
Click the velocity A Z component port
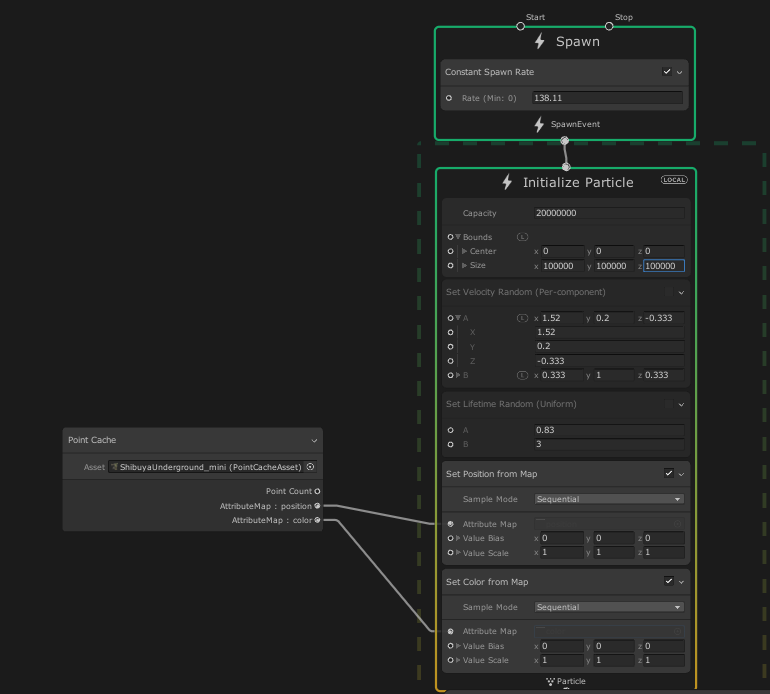tap(450, 361)
